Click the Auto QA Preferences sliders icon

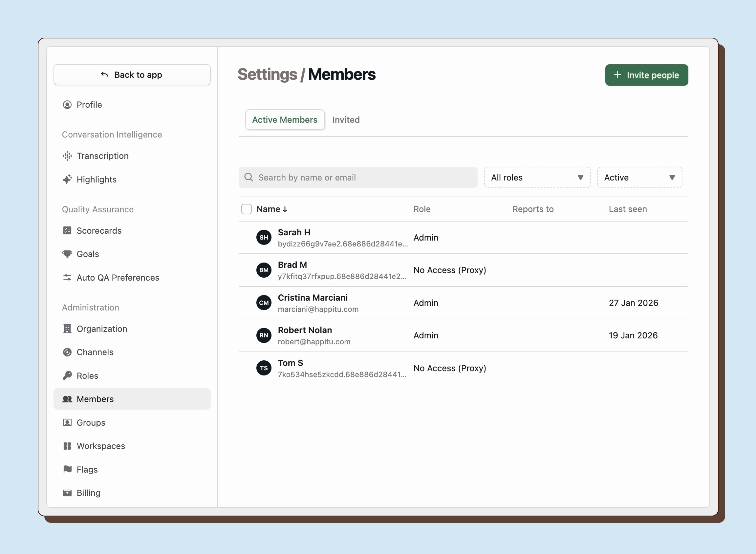67,277
